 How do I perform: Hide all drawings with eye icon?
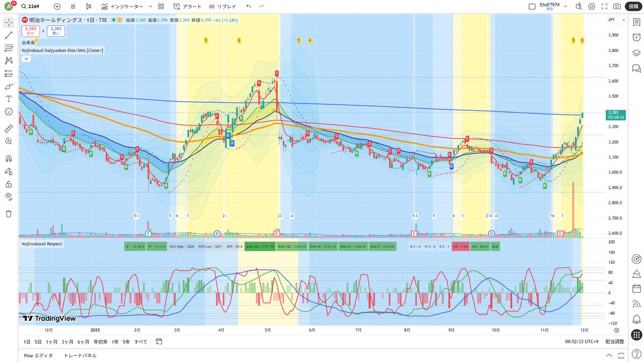coord(9,196)
